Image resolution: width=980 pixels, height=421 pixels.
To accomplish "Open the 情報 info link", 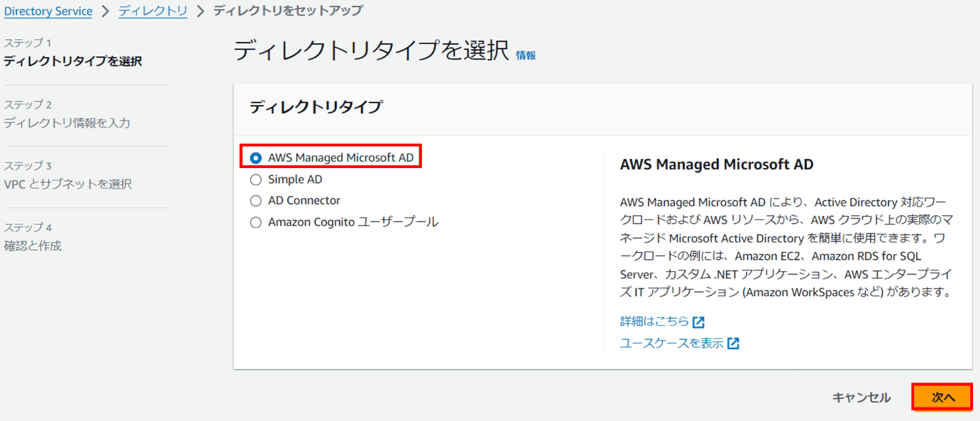I will click(x=526, y=55).
